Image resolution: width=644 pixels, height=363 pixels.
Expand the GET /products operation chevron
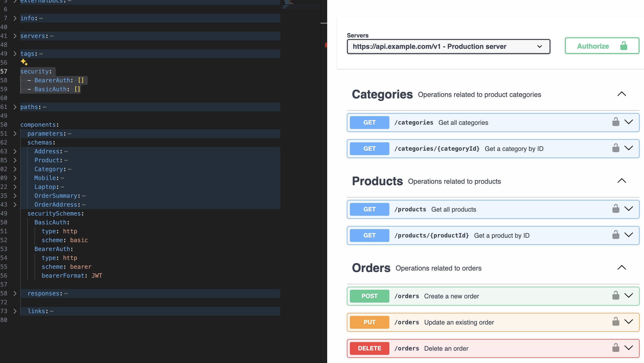pos(628,209)
